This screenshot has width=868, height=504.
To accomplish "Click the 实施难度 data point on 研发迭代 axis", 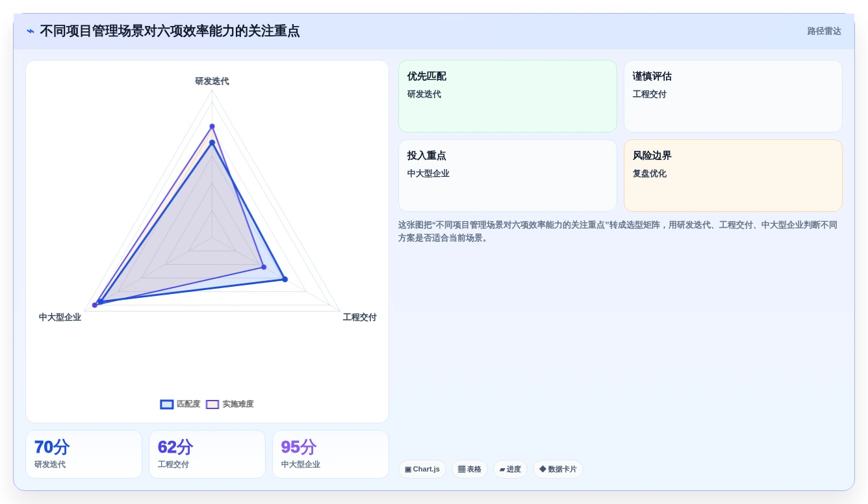I will click(x=212, y=126).
